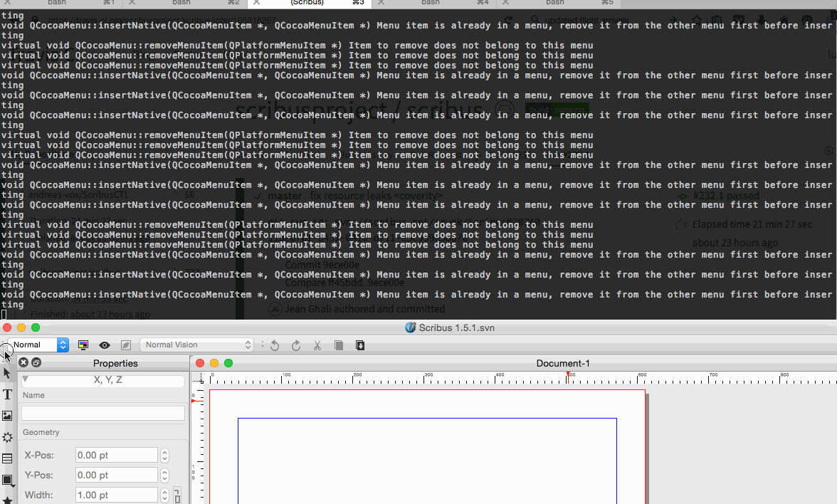Open the Shape tool dropdown arrow
The width and height of the screenshot is (837, 504).
click(14, 485)
